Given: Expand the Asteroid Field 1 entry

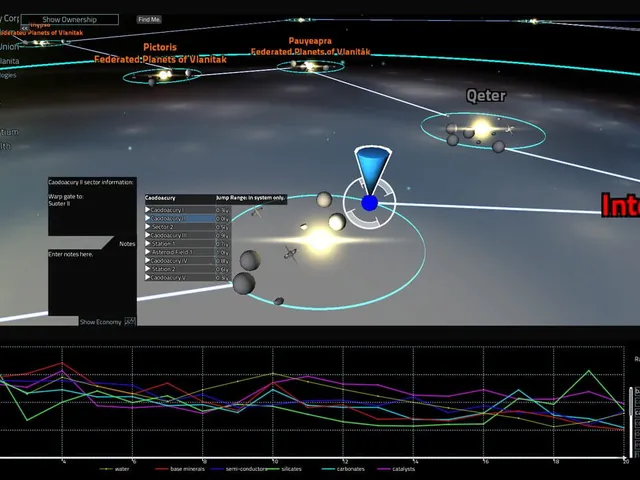Looking at the screenshot, I should point(148,252).
